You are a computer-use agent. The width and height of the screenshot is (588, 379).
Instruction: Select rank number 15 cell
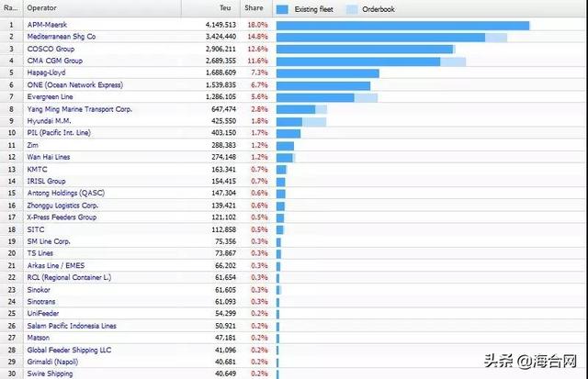(12, 194)
